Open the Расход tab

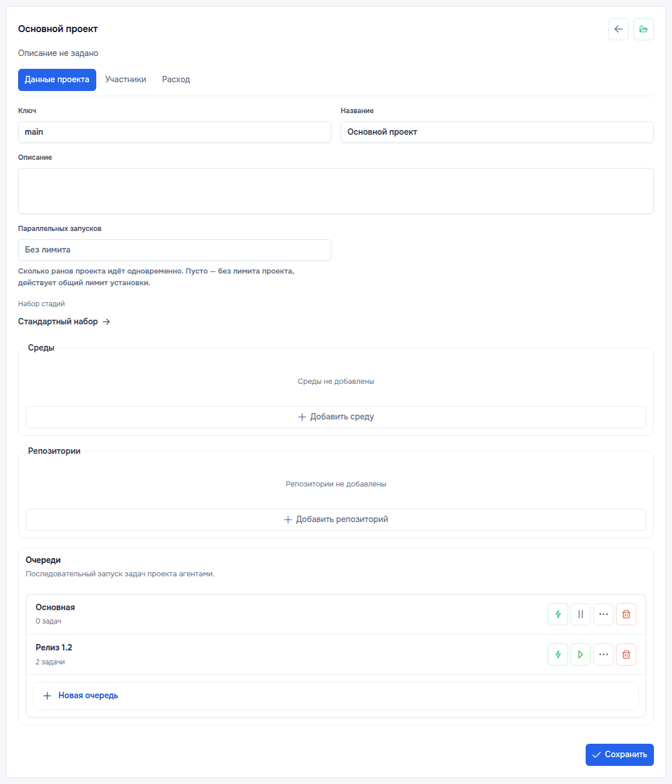176,80
